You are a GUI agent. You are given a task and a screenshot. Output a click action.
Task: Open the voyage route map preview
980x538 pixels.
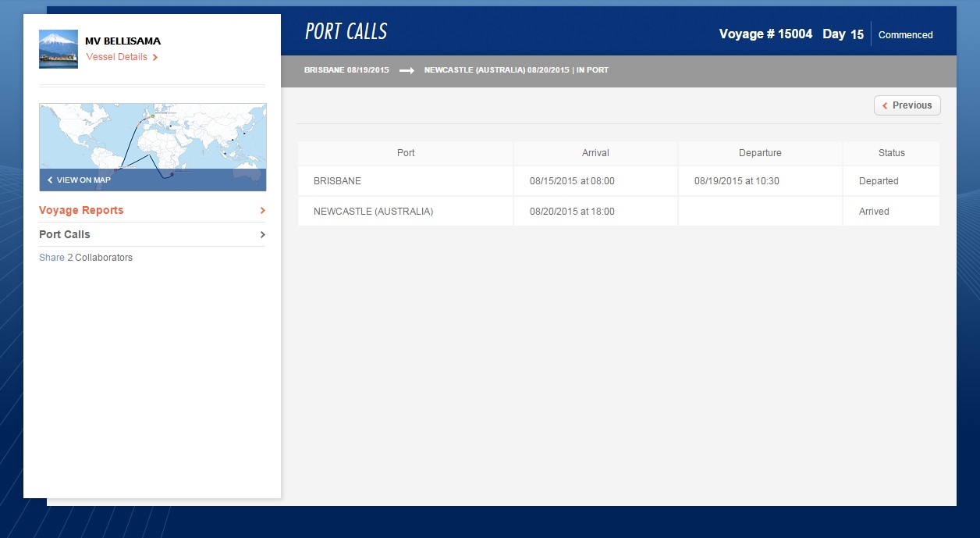pos(152,141)
